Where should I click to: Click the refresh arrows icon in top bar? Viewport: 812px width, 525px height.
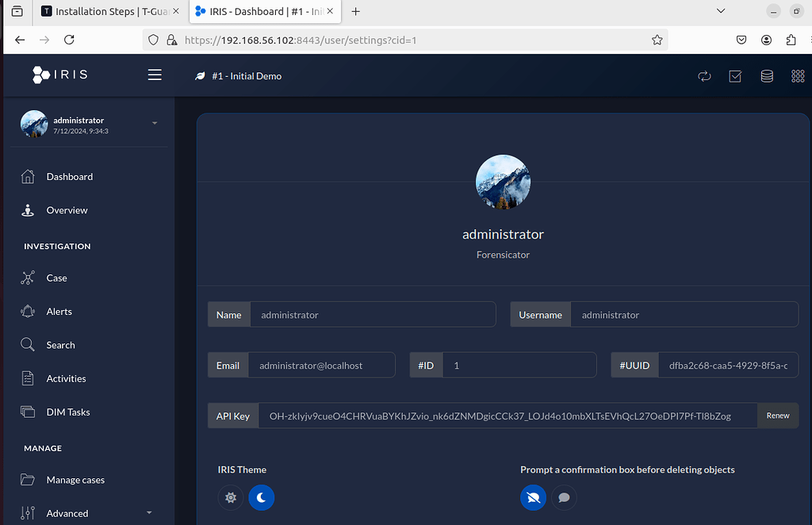pyautogui.click(x=704, y=76)
